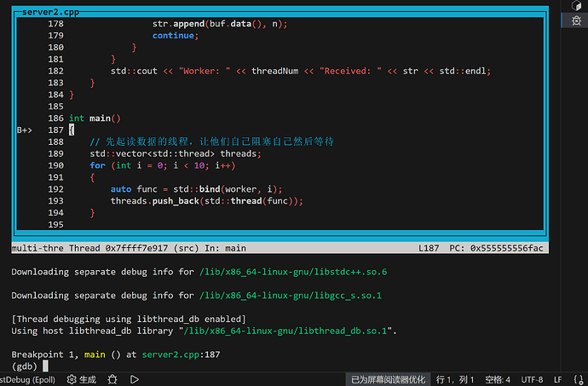Click the bug debug icon in the status bar
Screen dimensions: 588x386
click(x=112, y=380)
